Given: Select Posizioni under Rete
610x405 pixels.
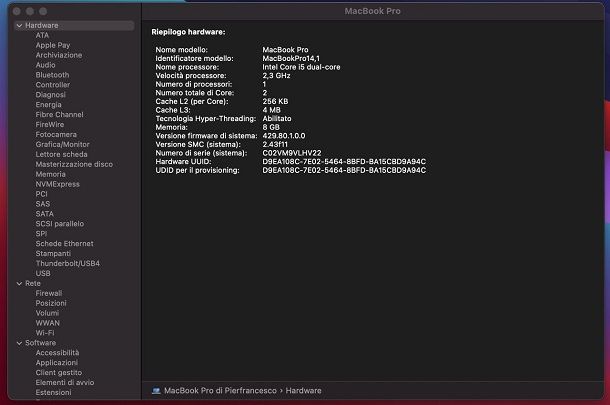Looking at the screenshot, I should tap(51, 303).
